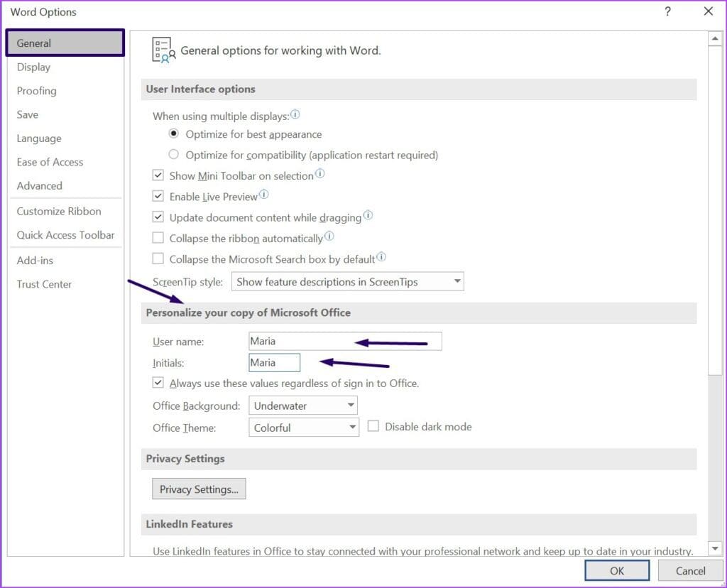Uncheck Show Mini Toolbar on selection
The image size is (727, 588).
click(158, 175)
